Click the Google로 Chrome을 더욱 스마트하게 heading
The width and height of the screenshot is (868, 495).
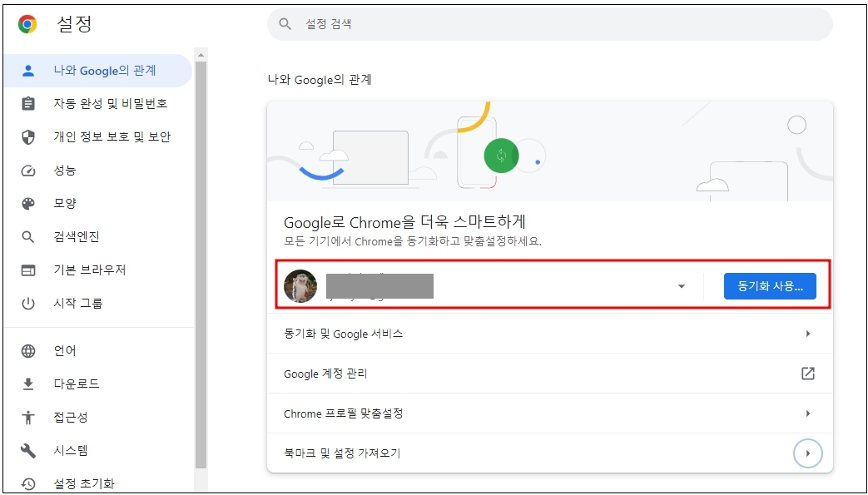[404, 222]
